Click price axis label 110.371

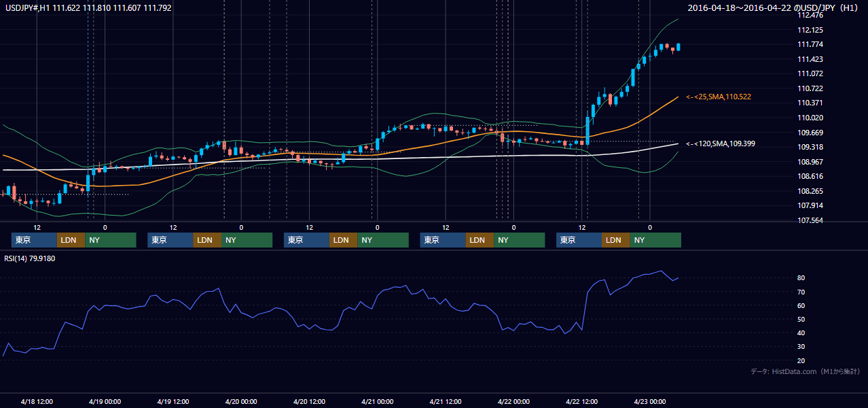pyautogui.click(x=810, y=103)
